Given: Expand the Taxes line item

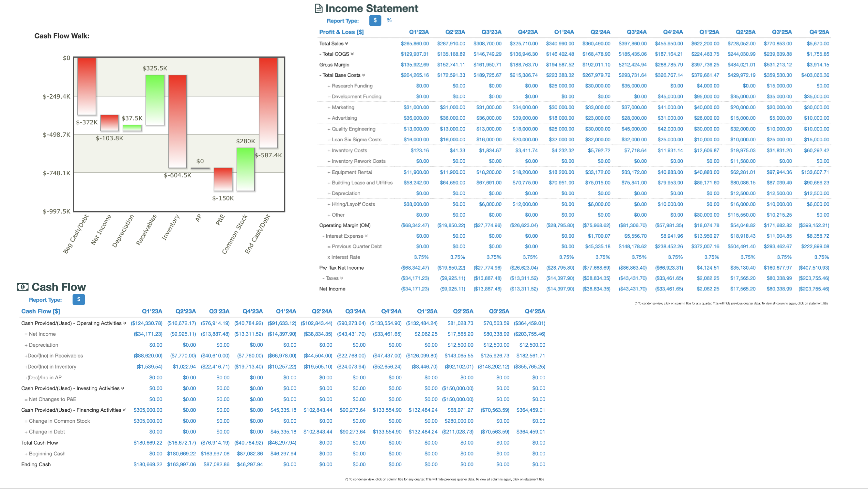Looking at the screenshot, I should pyautogui.click(x=342, y=278).
